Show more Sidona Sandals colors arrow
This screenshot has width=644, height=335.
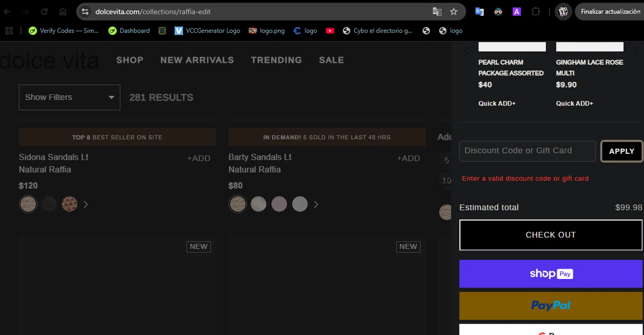pos(85,205)
